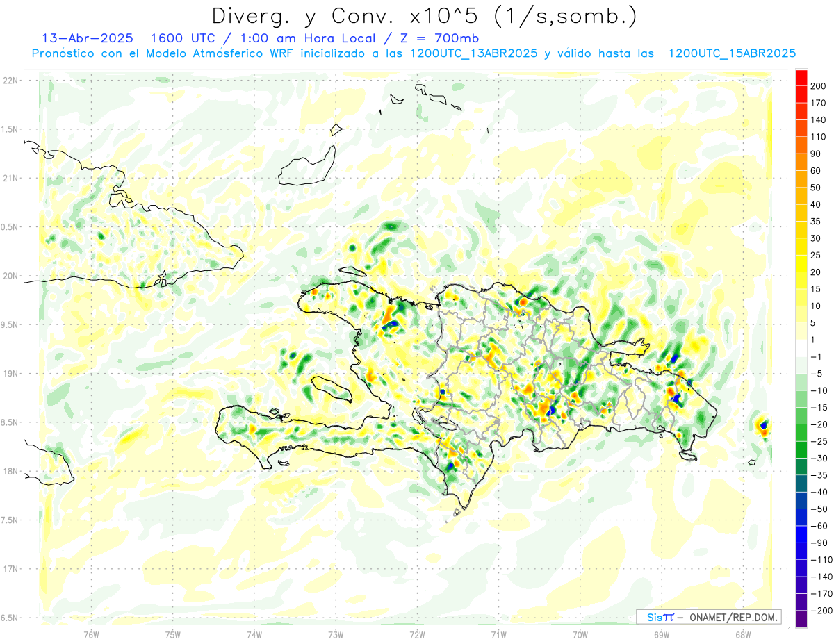Click the colorbar label '-110'

[820, 560]
